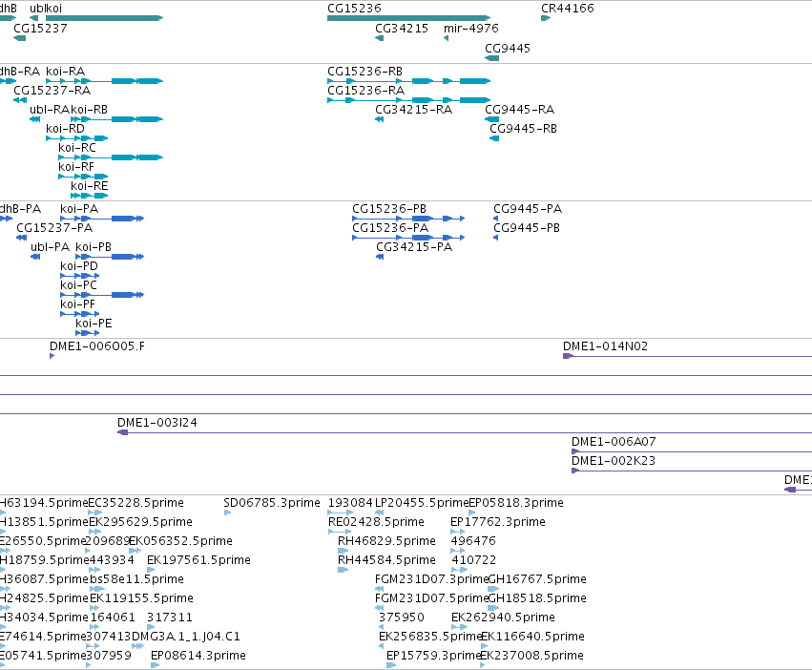Click the EK197561.5prime EST label

tap(198, 560)
